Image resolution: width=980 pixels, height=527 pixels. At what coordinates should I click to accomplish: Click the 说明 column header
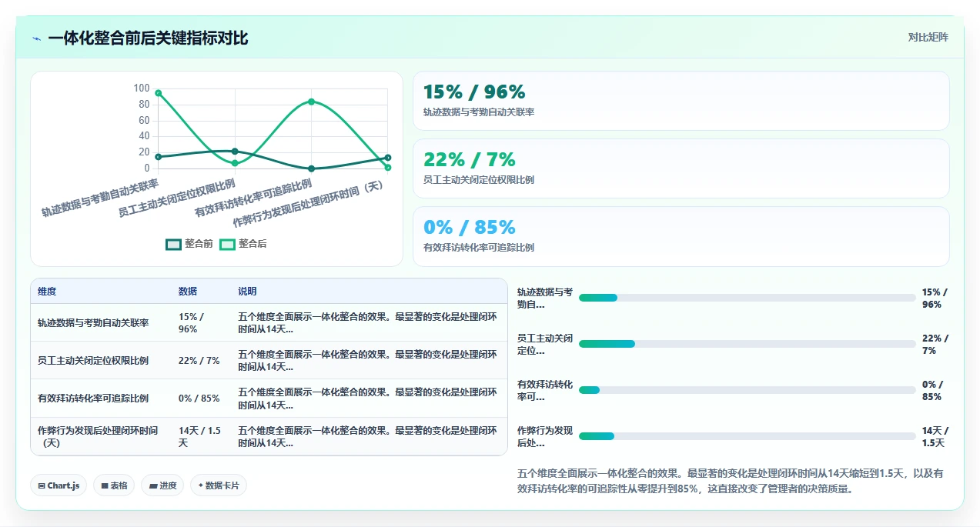tap(247, 292)
